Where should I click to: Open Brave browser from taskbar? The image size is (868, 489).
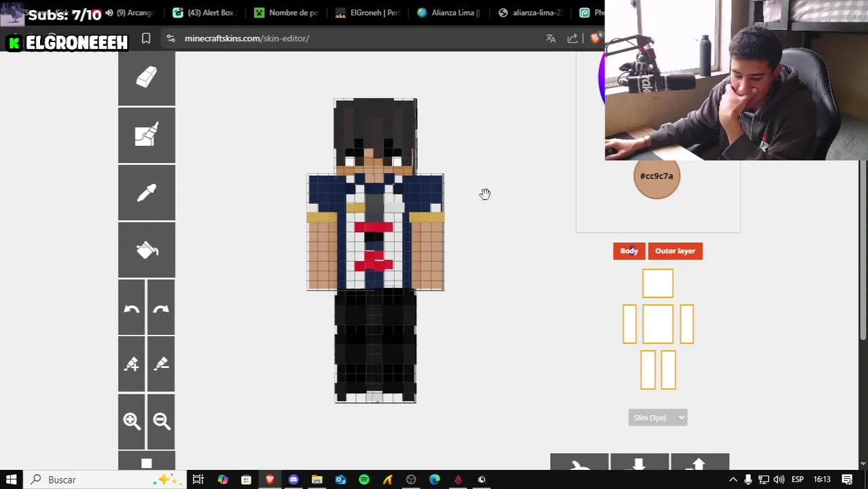pyautogui.click(x=270, y=479)
